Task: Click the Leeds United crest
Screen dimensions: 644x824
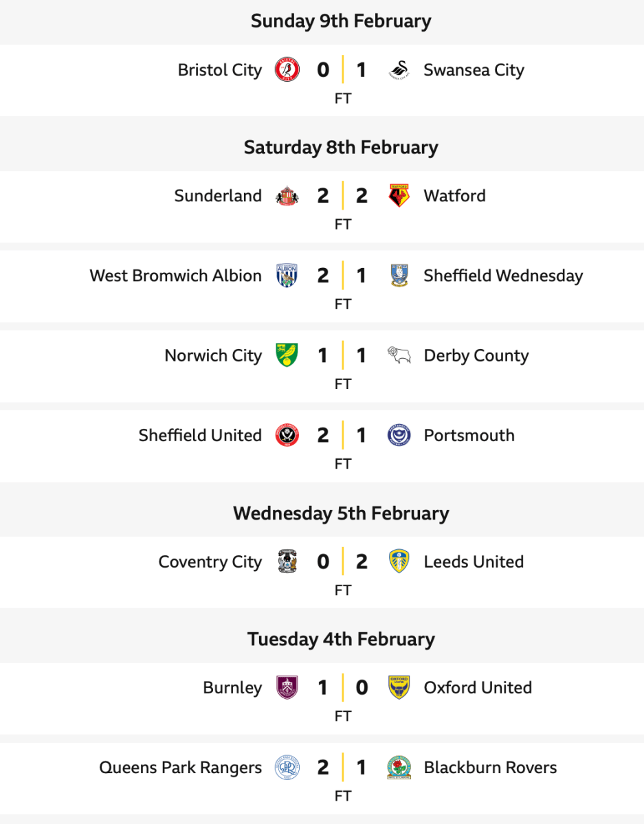Action: tap(399, 561)
